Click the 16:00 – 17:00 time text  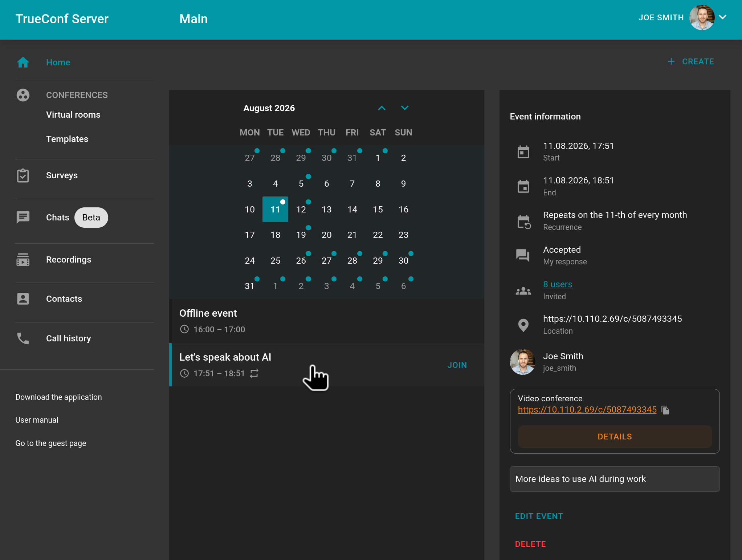219,329
